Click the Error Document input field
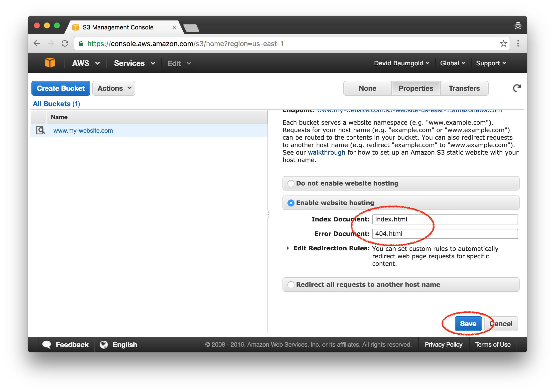555x392 pixels. point(445,234)
